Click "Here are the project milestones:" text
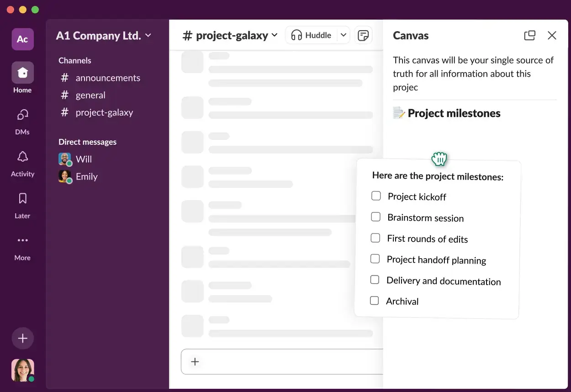 click(x=438, y=176)
